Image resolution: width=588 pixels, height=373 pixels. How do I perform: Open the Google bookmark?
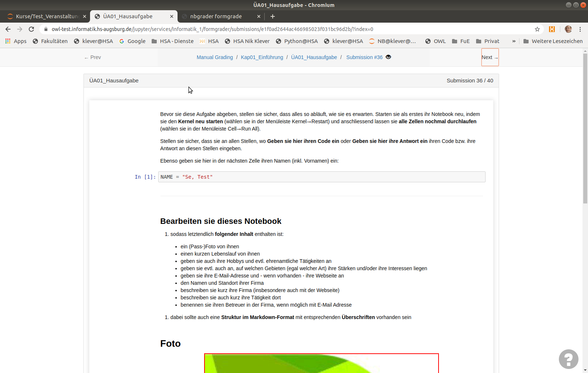(132, 41)
